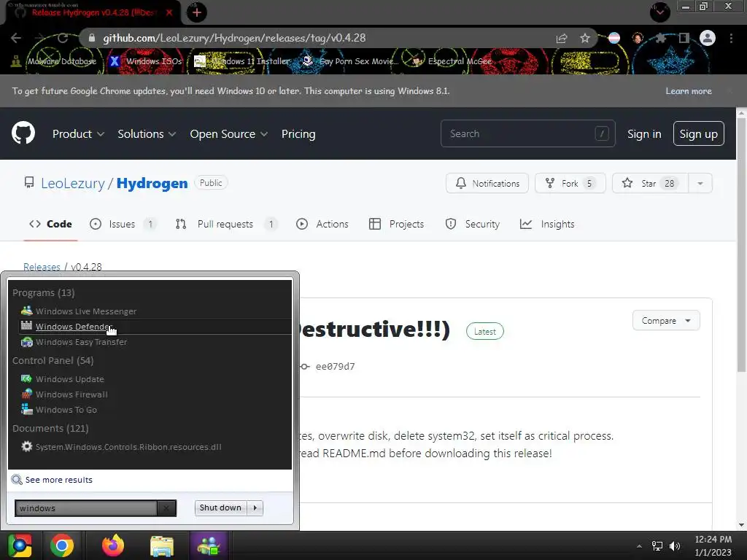Open the Chrome profile avatar
747x560 pixels.
pyautogui.click(x=708, y=38)
